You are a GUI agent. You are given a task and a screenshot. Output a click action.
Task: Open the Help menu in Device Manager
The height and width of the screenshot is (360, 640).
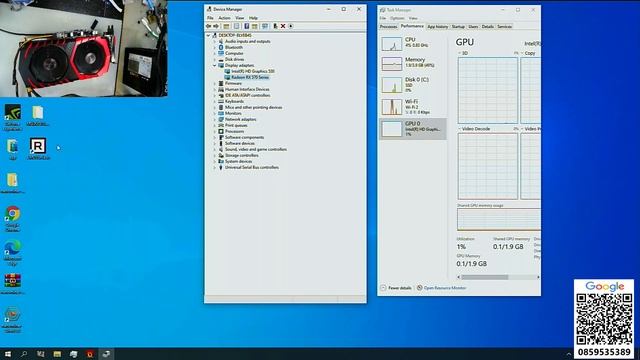coord(253,18)
